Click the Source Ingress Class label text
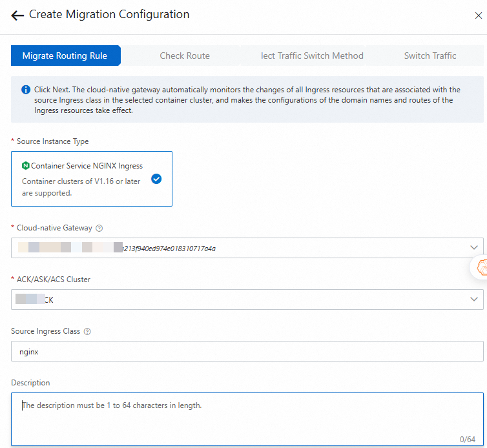 [x=46, y=331]
